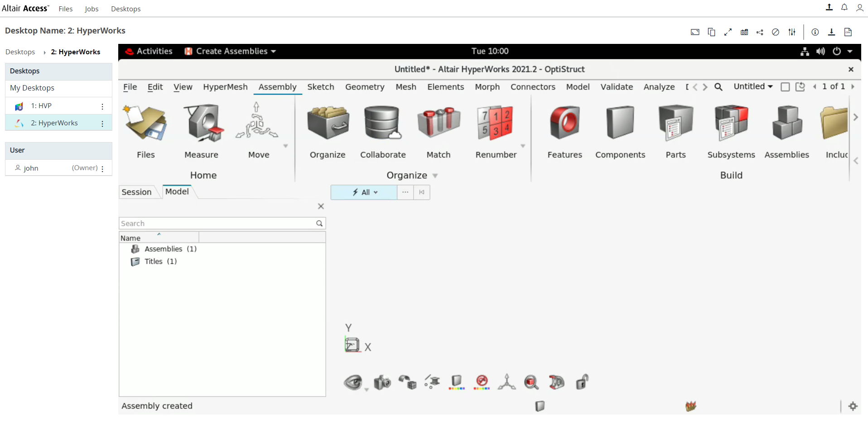
Task: Click the open padlock icon in viewport toolbar
Action: [x=582, y=382]
